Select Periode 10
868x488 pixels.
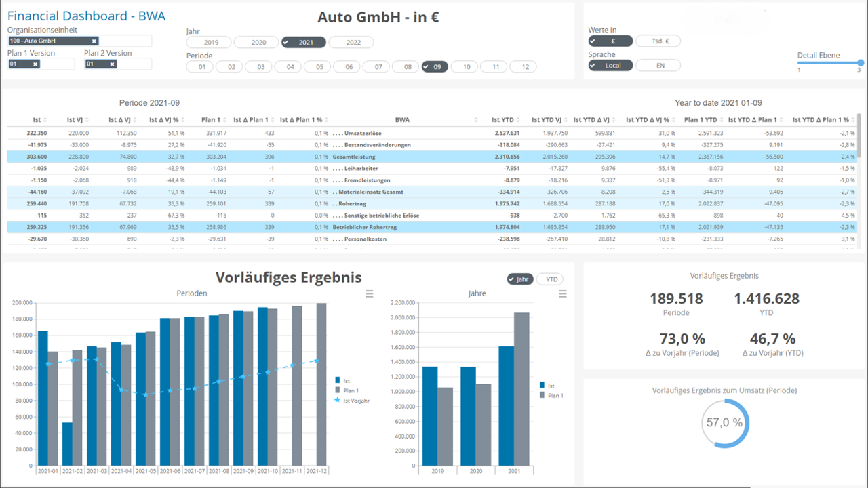[465, 67]
